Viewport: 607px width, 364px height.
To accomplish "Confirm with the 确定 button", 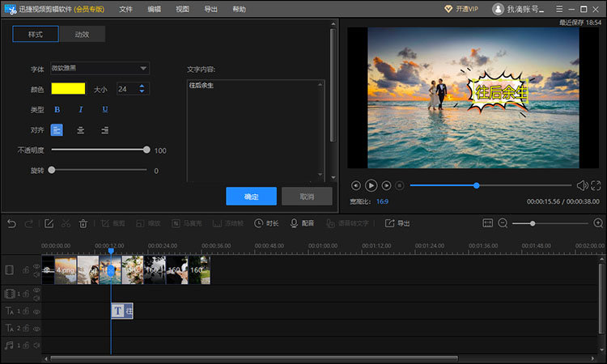I will click(251, 196).
